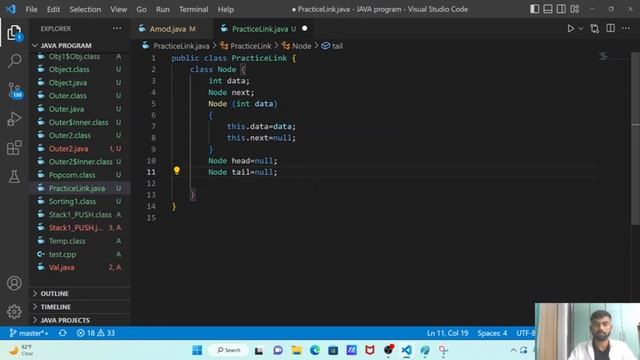Open editor More Actions ellipsis
Screen dimensions: 640x360
tap(626, 28)
